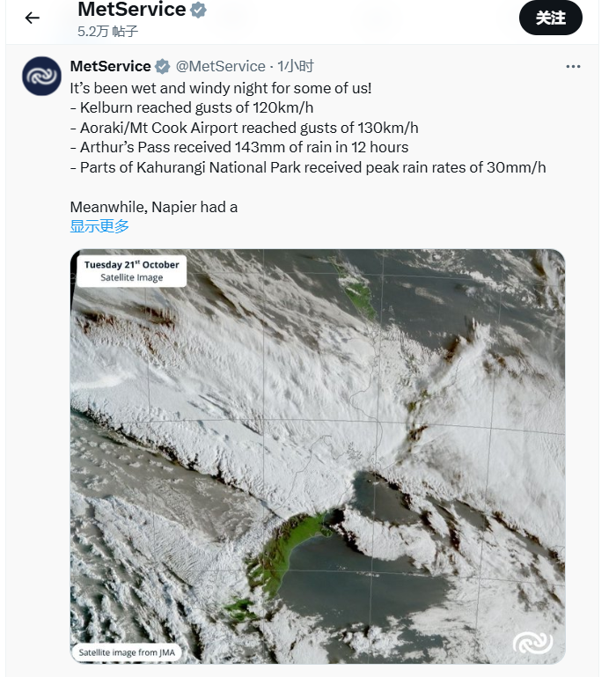Click the verified badge beside header MetService title
Screen dimensions: 616x677
(x=199, y=11)
